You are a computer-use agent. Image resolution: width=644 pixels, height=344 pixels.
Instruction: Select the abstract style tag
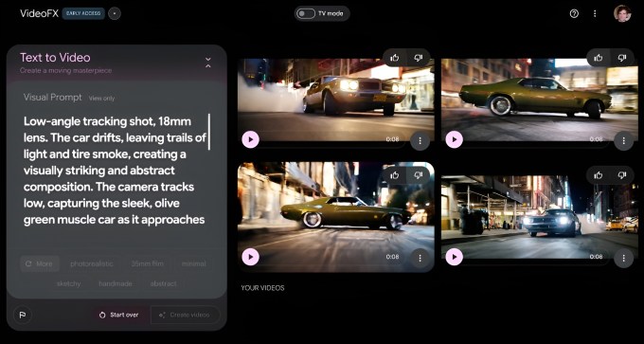pyautogui.click(x=164, y=283)
